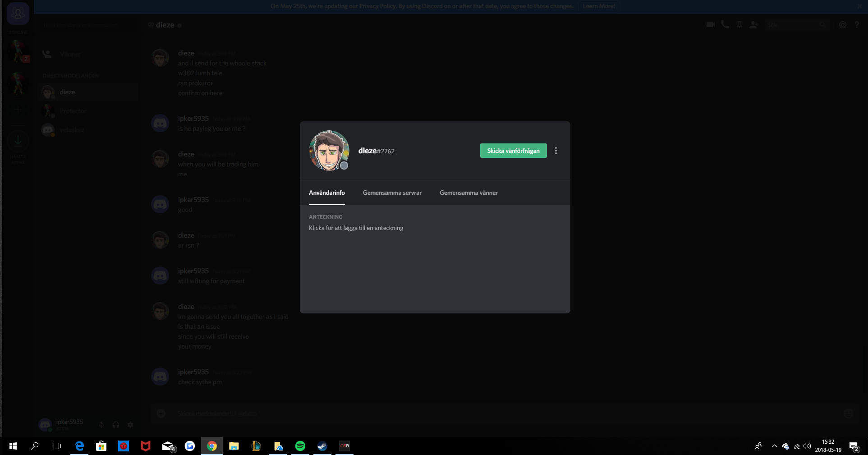Click the message 'is he paying you or me ?'
The height and width of the screenshot is (455, 868).
point(211,129)
